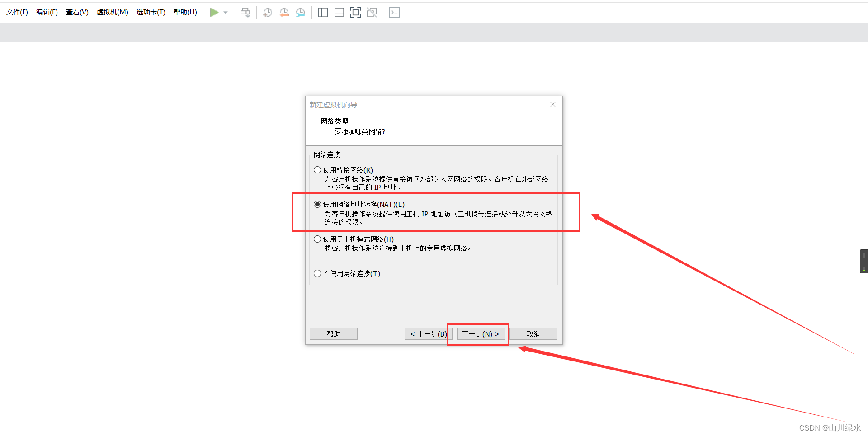Toggle the library sidebar panel icon
The image size is (868, 436).
pyautogui.click(x=323, y=12)
